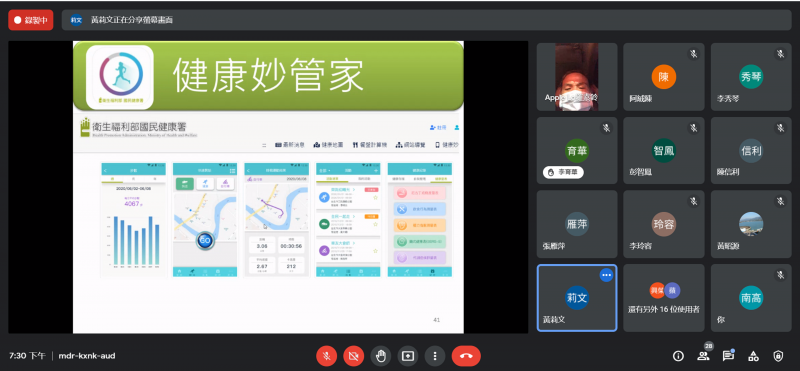Select the teal 秀琴 avatar

point(751,77)
